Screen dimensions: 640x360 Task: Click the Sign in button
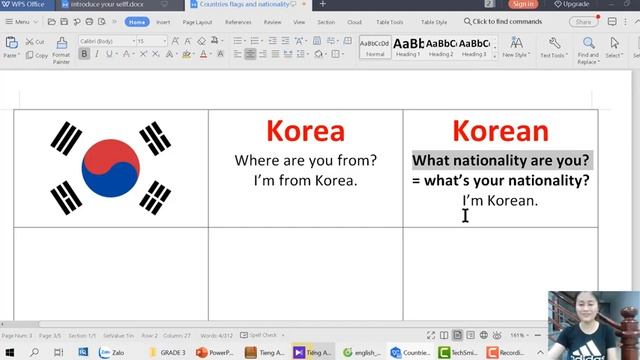pyautogui.click(x=523, y=4)
